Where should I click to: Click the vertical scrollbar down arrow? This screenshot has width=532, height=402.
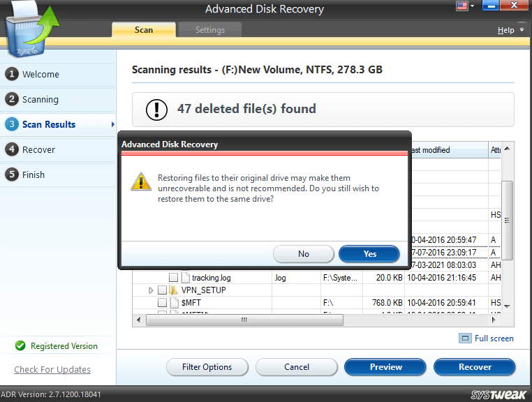(x=507, y=306)
